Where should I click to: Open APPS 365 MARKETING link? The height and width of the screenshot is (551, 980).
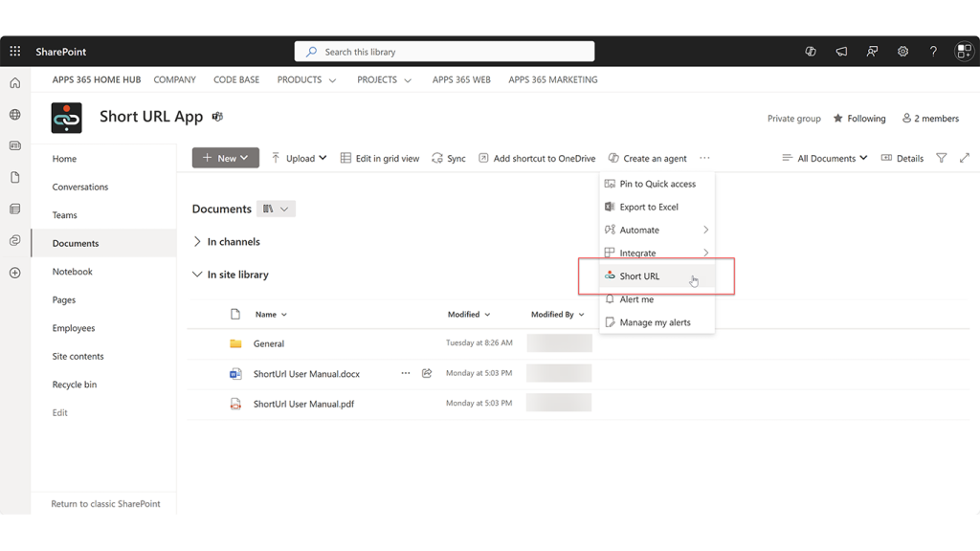pyautogui.click(x=552, y=80)
